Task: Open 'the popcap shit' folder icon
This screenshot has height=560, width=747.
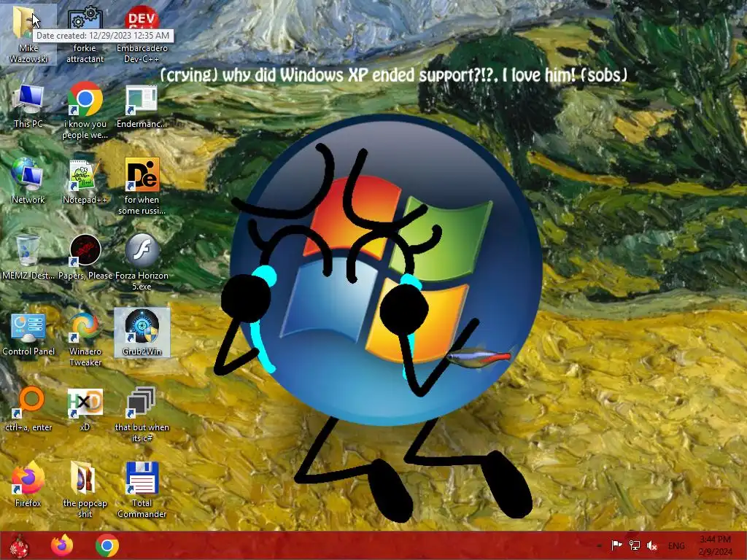Action: (x=85, y=489)
